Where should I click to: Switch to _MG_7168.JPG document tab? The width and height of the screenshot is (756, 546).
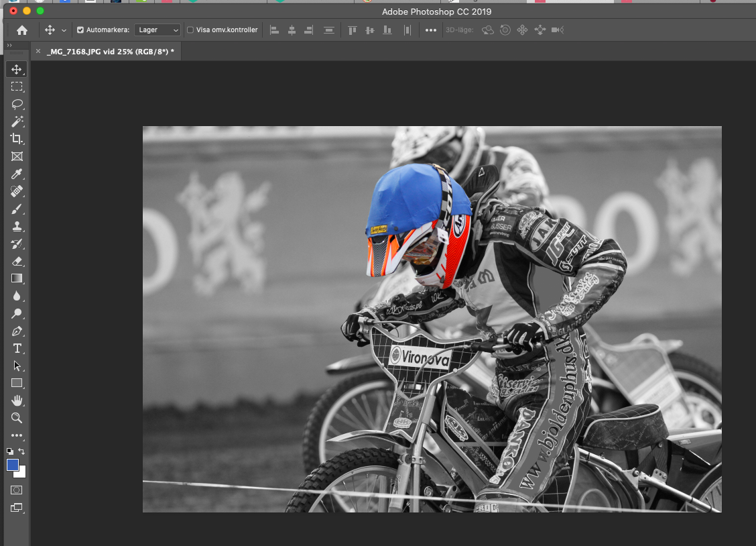coord(111,52)
